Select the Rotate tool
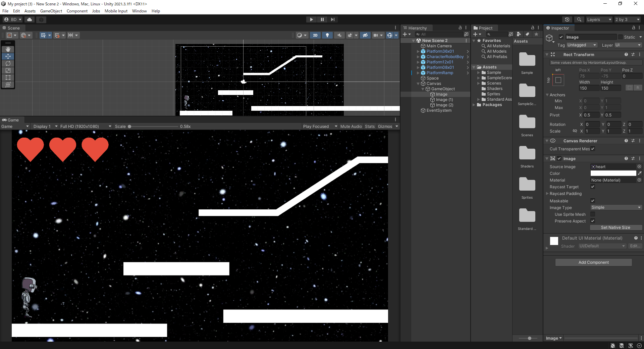644x349 pixels. [8, 63]
